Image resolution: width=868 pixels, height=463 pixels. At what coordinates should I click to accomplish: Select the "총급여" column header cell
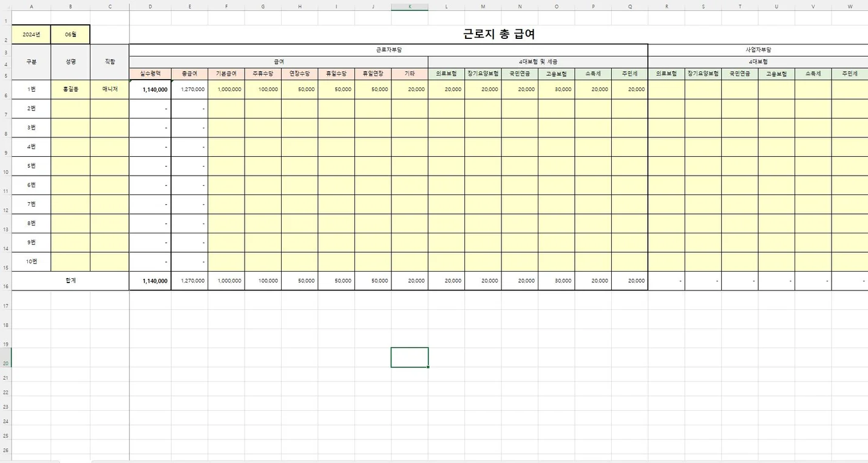coord(189,74)
